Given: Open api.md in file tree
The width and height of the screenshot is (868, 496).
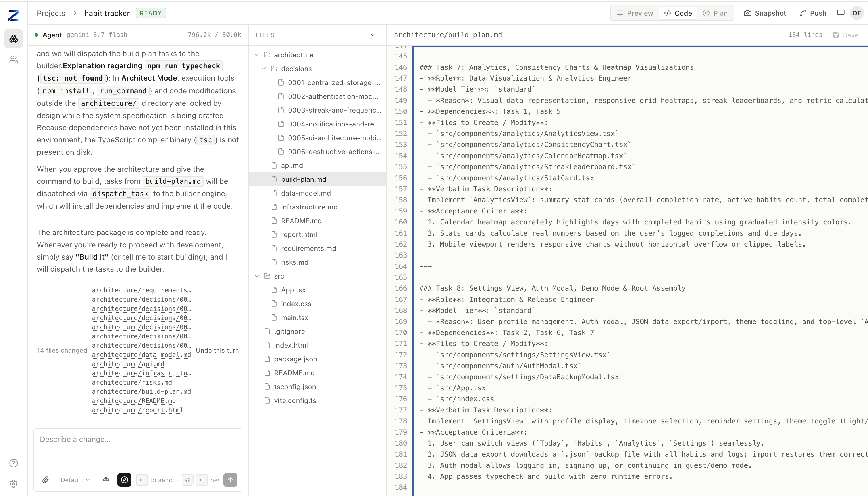Looking at the screenshot, I should pyautogui.click(x=318, y=165).
